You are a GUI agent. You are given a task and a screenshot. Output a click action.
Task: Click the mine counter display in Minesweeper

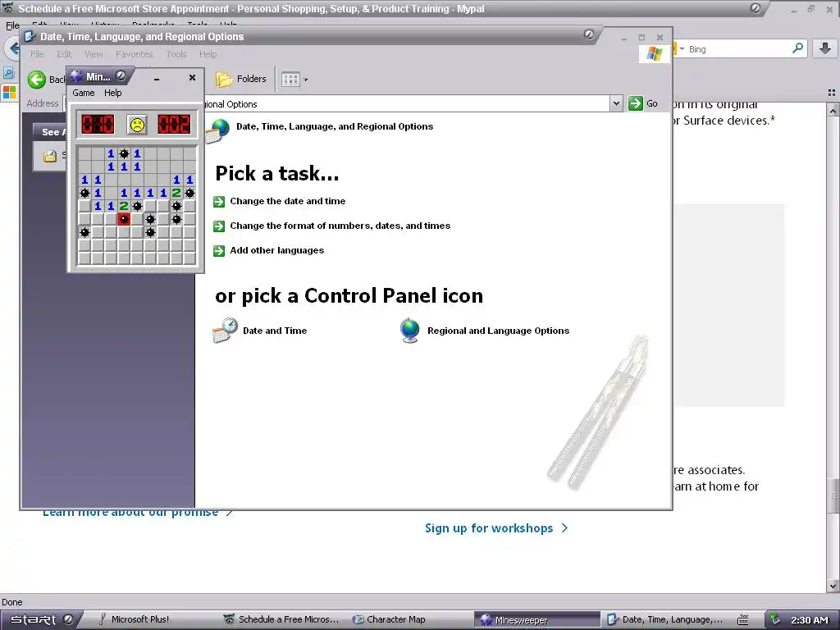pyautogui.click(x=98, y=125)
